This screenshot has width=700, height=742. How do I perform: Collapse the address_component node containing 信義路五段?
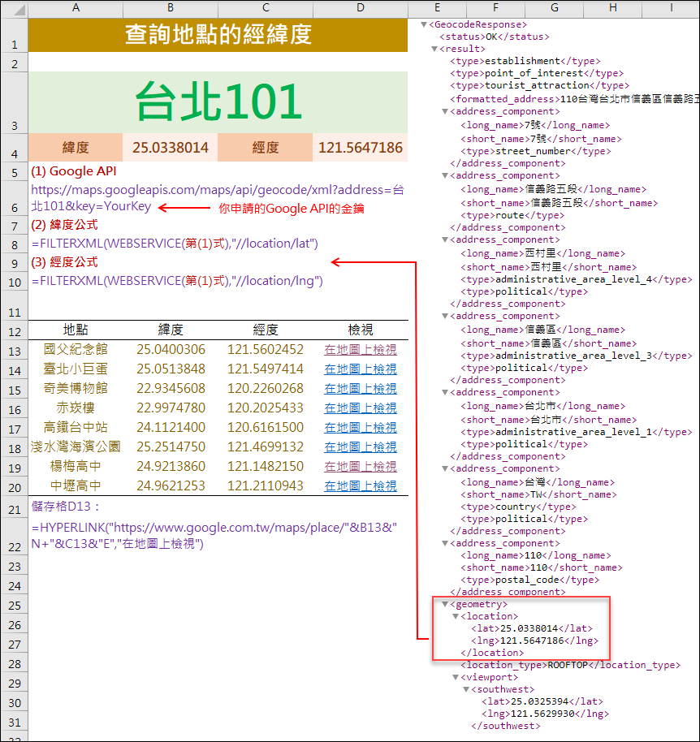445,175
